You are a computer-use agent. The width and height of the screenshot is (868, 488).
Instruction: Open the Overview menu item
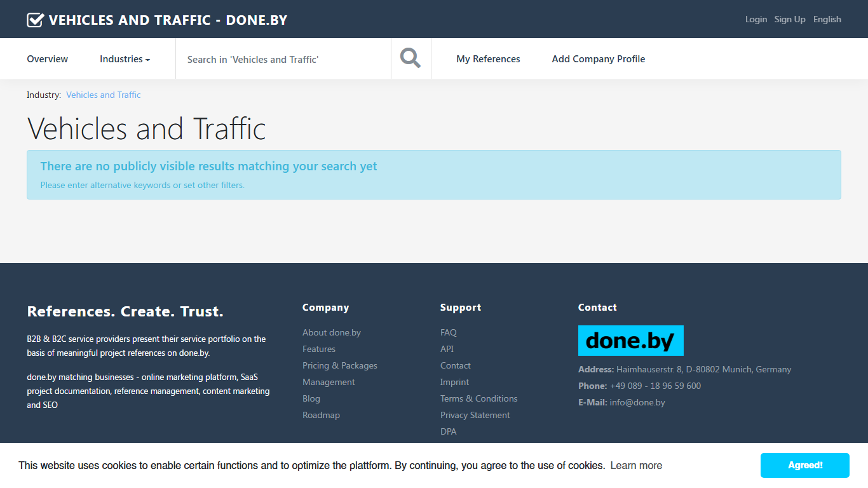[x=47, y=59]
